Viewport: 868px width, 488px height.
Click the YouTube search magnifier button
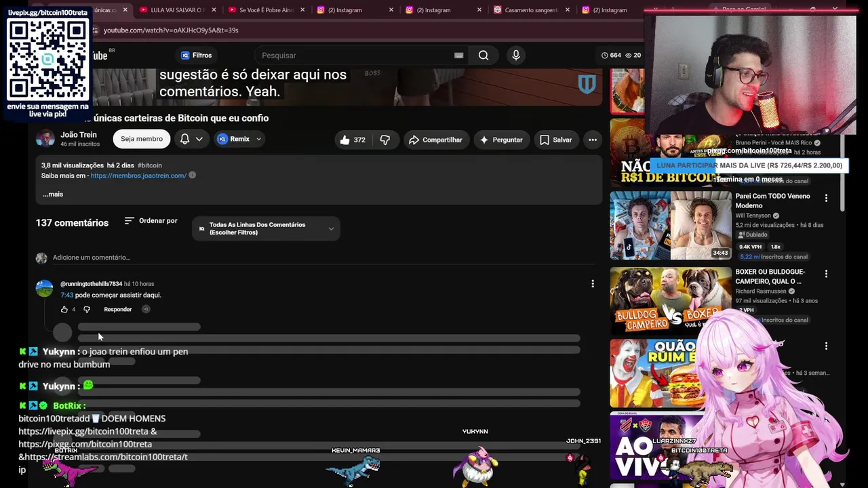(484, 56)
